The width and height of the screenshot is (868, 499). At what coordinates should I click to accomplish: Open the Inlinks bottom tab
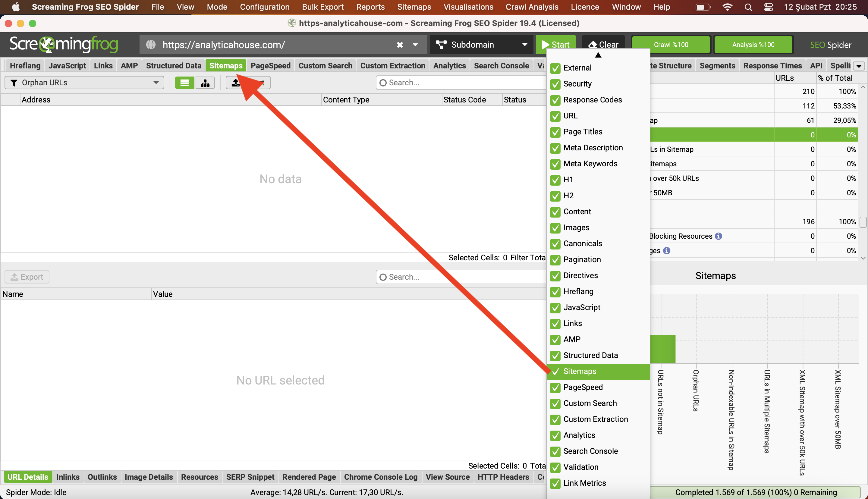[x=68, y=477]
